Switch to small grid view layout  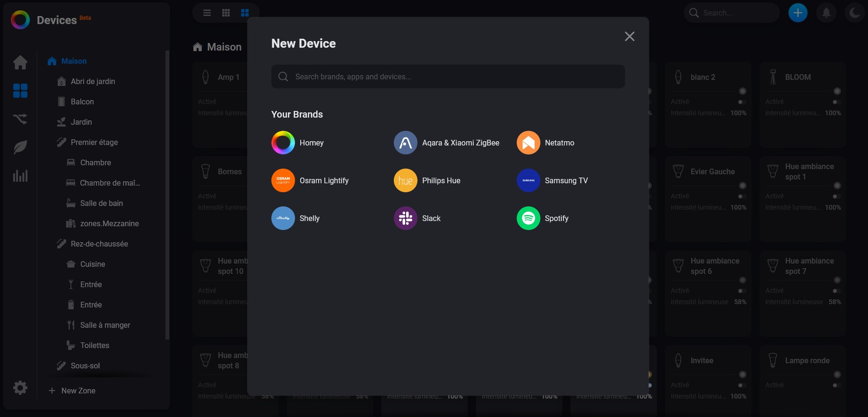[x=226, y=13]
